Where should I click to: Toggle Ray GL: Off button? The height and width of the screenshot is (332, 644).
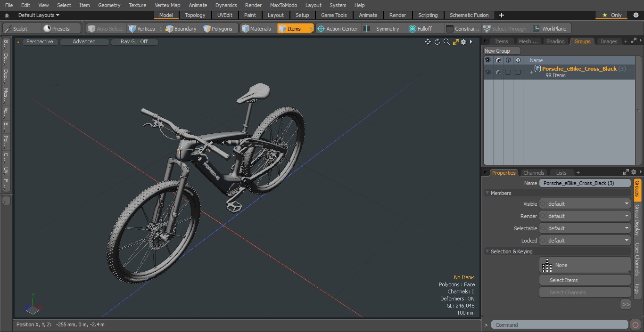134,41
